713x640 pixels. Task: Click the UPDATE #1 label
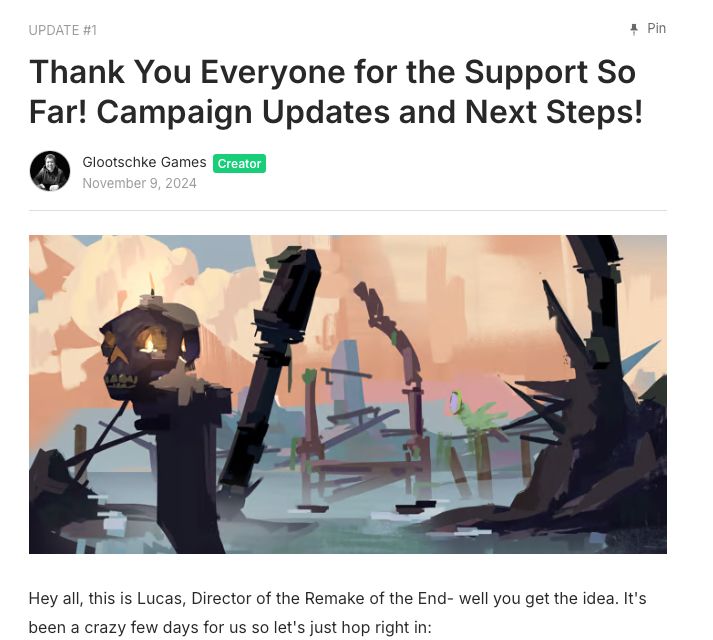62,30
